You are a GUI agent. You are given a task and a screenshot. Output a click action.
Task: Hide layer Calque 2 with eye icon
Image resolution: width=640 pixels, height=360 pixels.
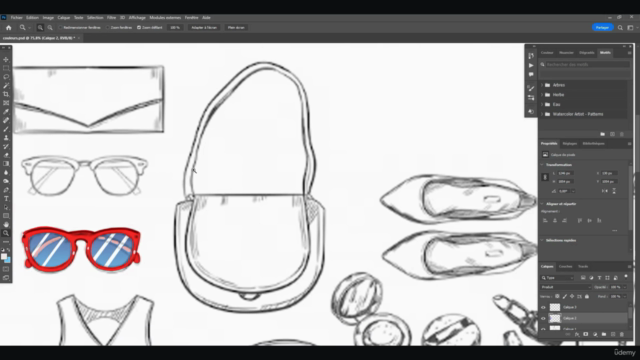pos(543,318)
